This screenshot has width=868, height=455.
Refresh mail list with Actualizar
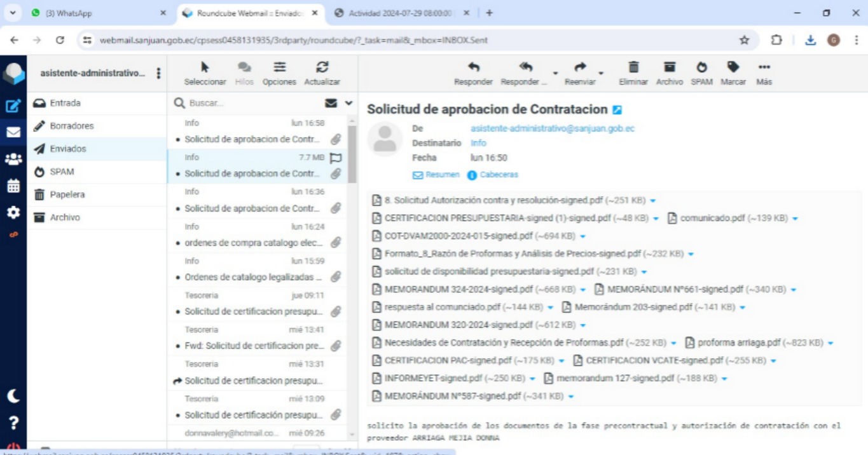click(x=322, y=67)
